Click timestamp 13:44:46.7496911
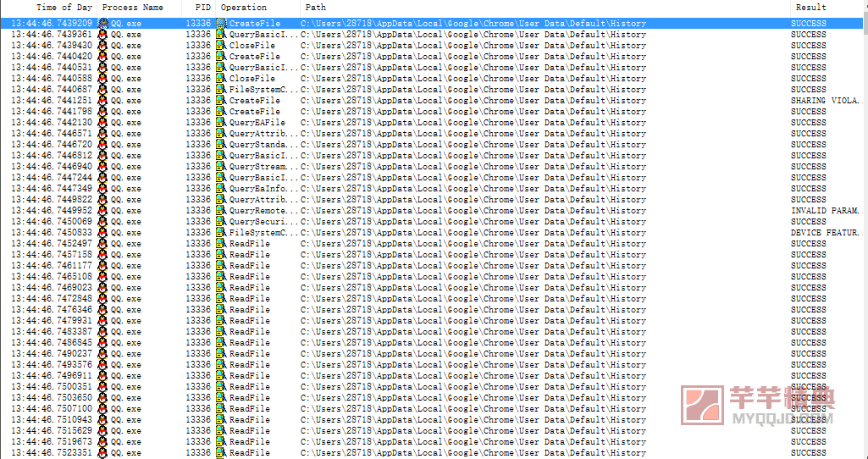The height and width of the screenshot is (459, 868). (x=52, y=375)
